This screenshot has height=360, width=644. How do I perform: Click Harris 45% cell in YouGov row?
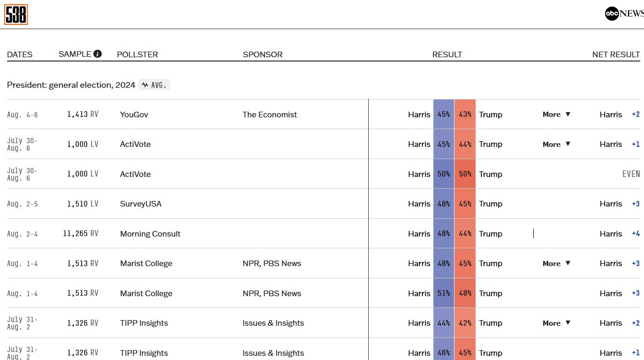pyautogui.click(x=444, y=114)
